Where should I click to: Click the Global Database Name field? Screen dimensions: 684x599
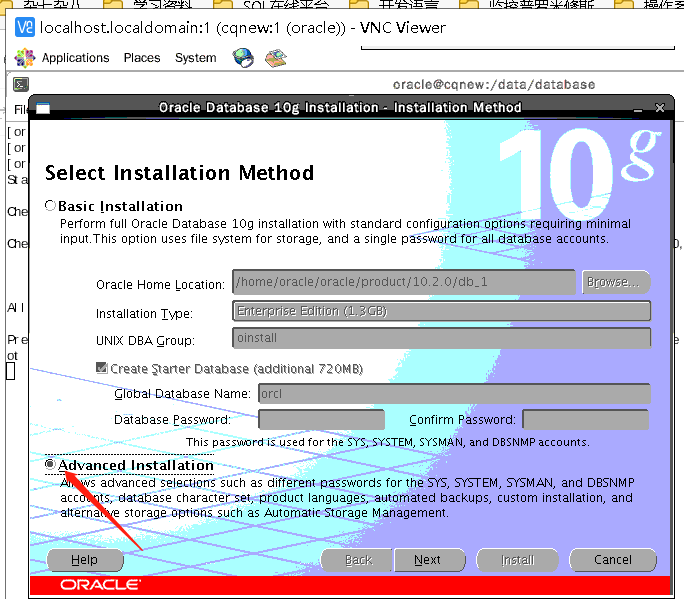point(454,394)
